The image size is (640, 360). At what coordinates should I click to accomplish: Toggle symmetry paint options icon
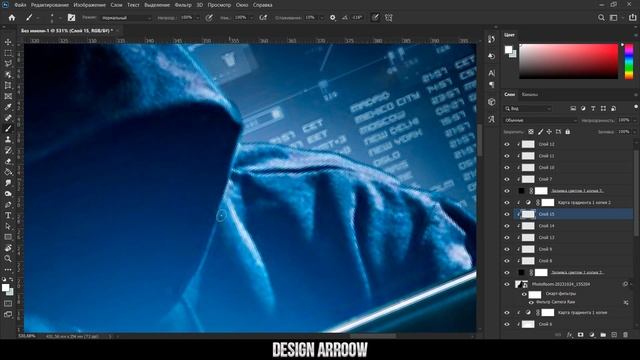[x=389, y=18]
